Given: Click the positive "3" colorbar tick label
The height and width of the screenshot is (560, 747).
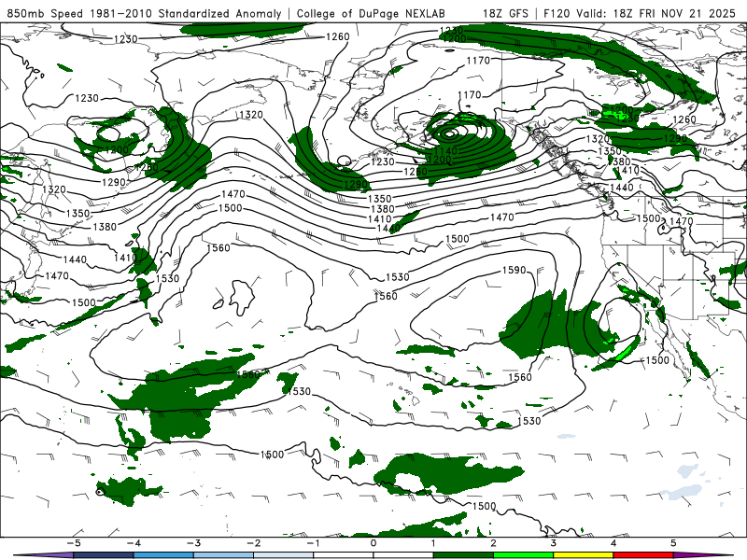Looking at the screenshot, I should 553,543.
